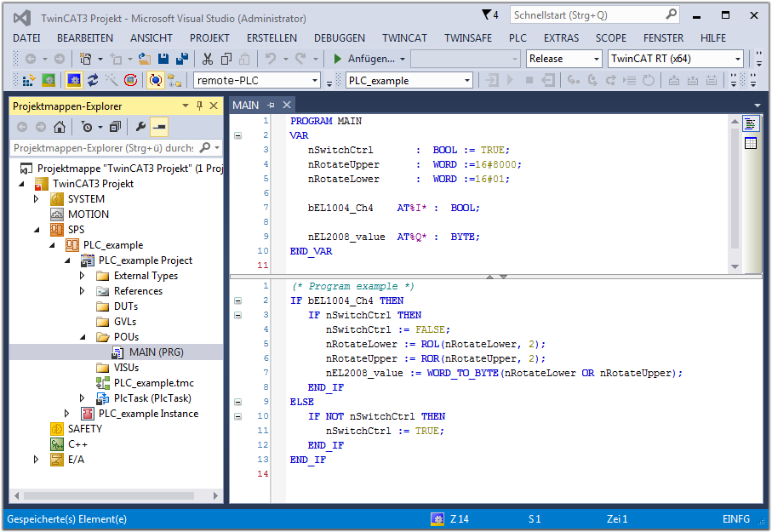Click the Home icon in Projektmappen-Explorer
772x532 pixels.
point(60,127)
